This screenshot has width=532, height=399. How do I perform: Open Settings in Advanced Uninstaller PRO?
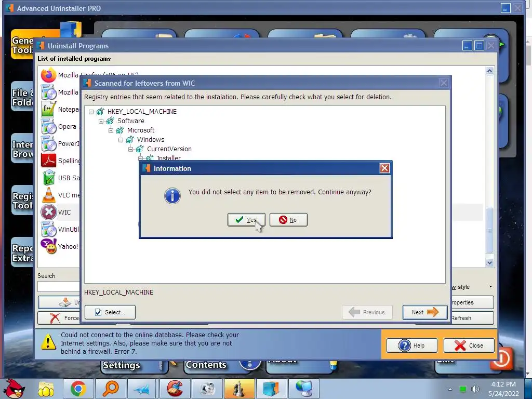[x=134, y=366]
